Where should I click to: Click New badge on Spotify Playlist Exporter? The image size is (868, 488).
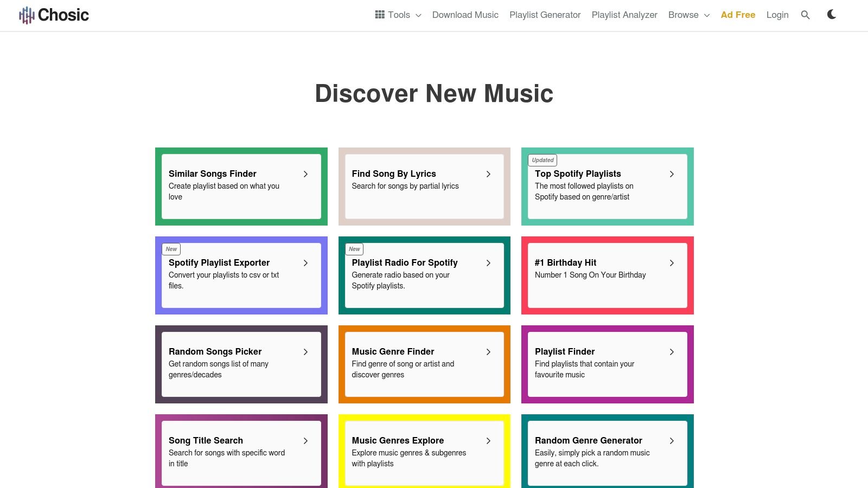click(171, 249)
